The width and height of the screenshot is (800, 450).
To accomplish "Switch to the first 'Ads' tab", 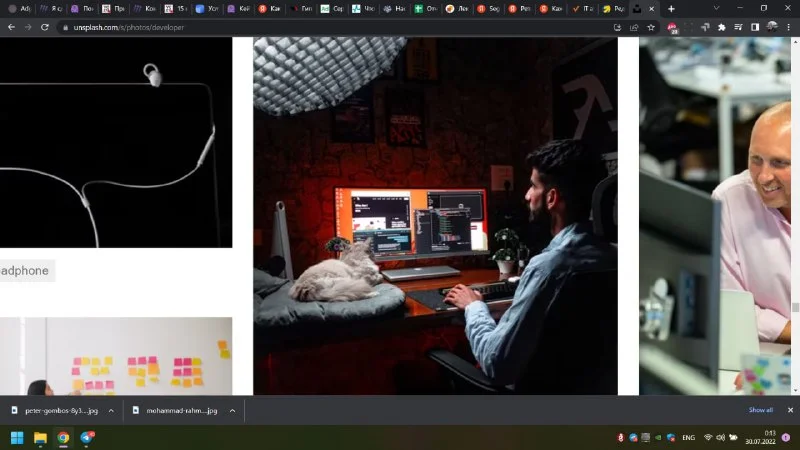I will click(x=20, y=9).
